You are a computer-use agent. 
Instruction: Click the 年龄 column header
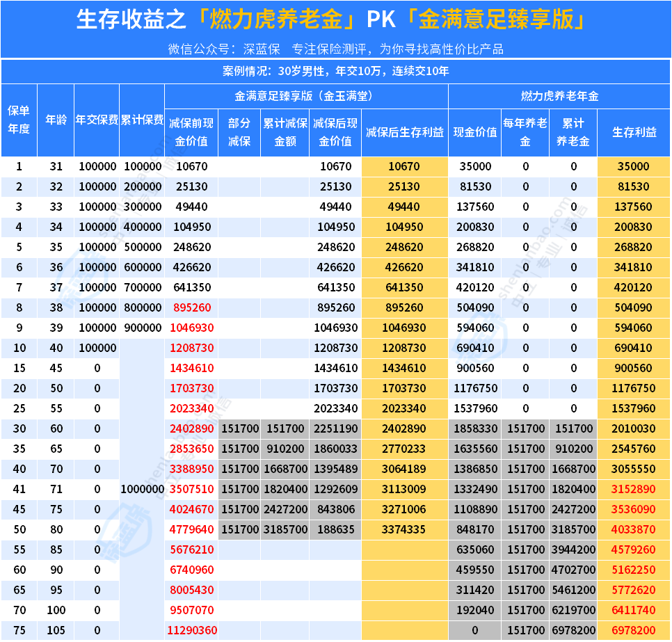pos(56,120)
